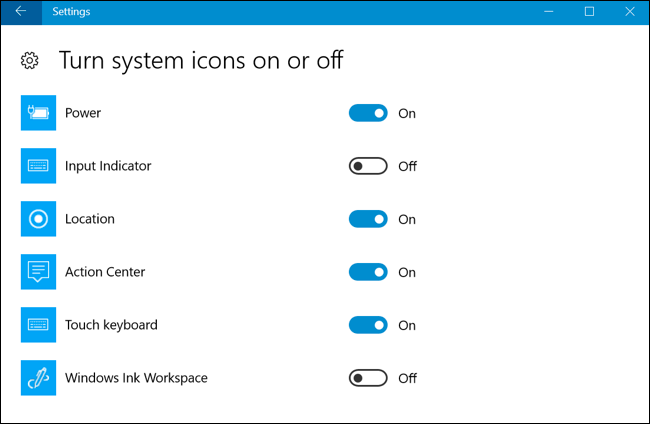The image size is (650, 424).
Task: Close the Settings window
Action: (628, 12)
